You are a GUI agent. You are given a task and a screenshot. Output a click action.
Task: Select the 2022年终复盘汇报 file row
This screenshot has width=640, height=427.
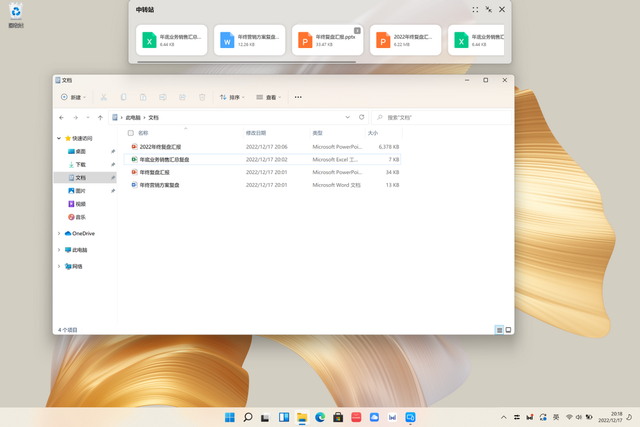click(262, 147)
